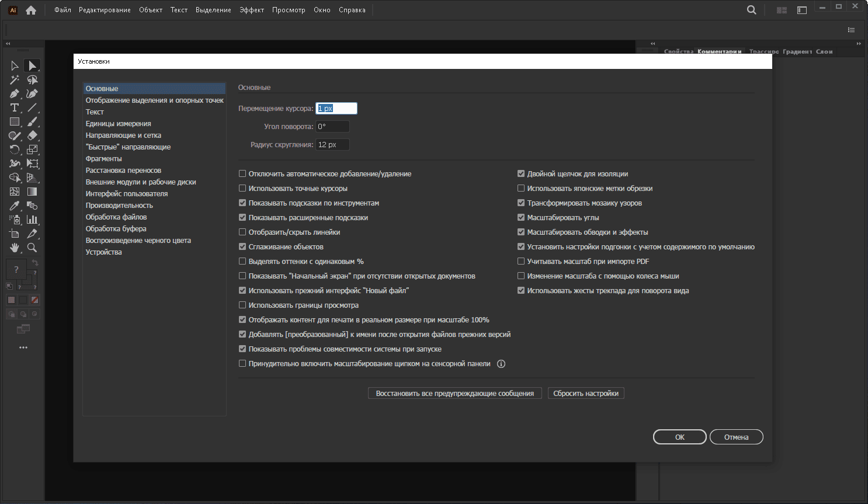Click the Home icon in top bar

pyautogui.click(x=31, y=10)
